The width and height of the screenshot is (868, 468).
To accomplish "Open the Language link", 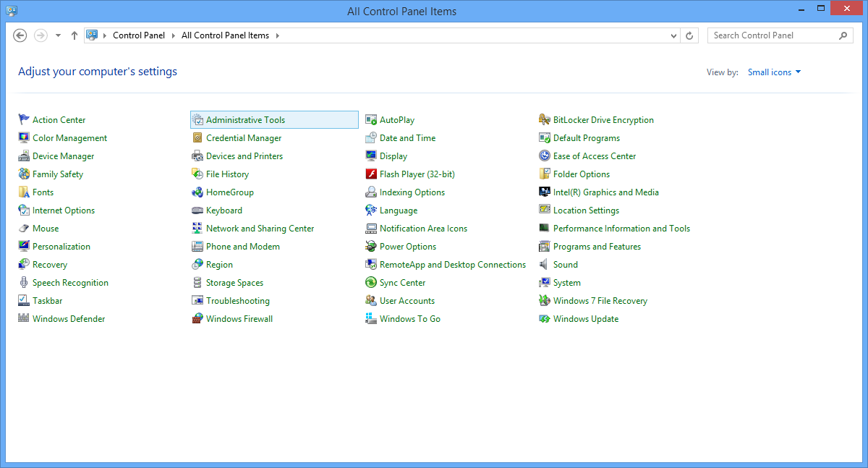I will pyautogui.click(x=399, y=210).
